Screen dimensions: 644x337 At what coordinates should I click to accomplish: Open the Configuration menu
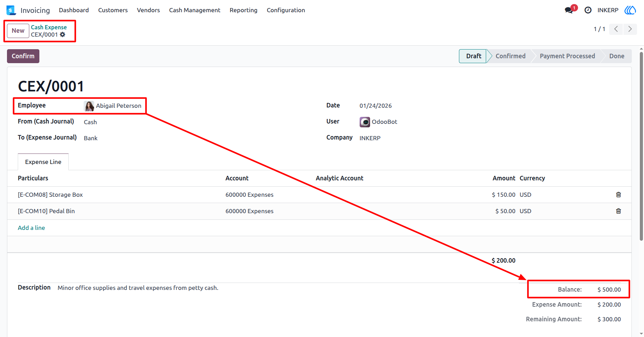[x=286, y=10]
